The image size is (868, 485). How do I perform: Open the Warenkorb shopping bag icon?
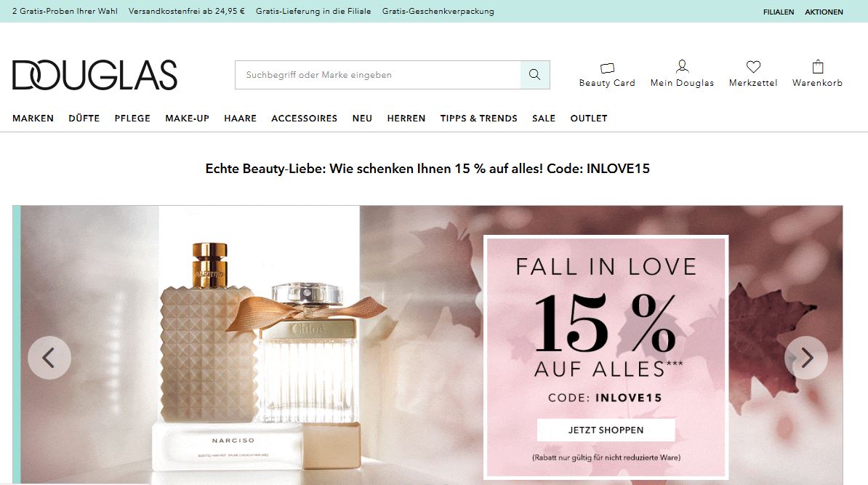coord(818,67)
